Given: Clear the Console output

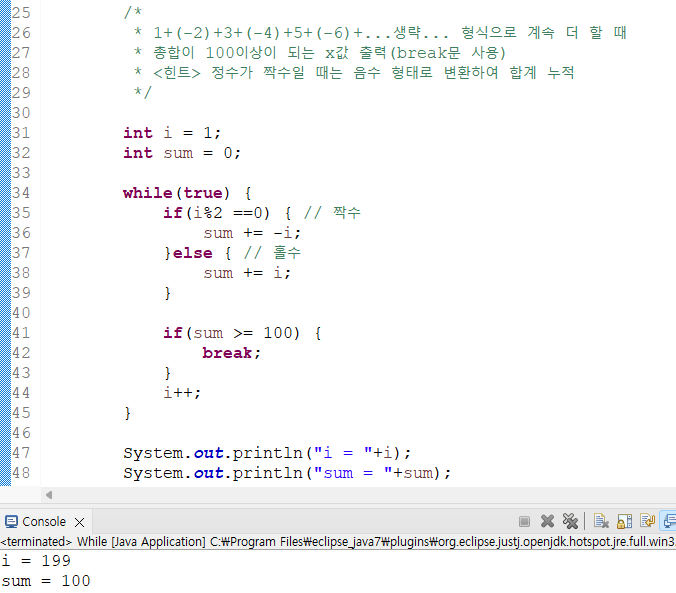Looking at the screenshot, I should tap(601, 521).
